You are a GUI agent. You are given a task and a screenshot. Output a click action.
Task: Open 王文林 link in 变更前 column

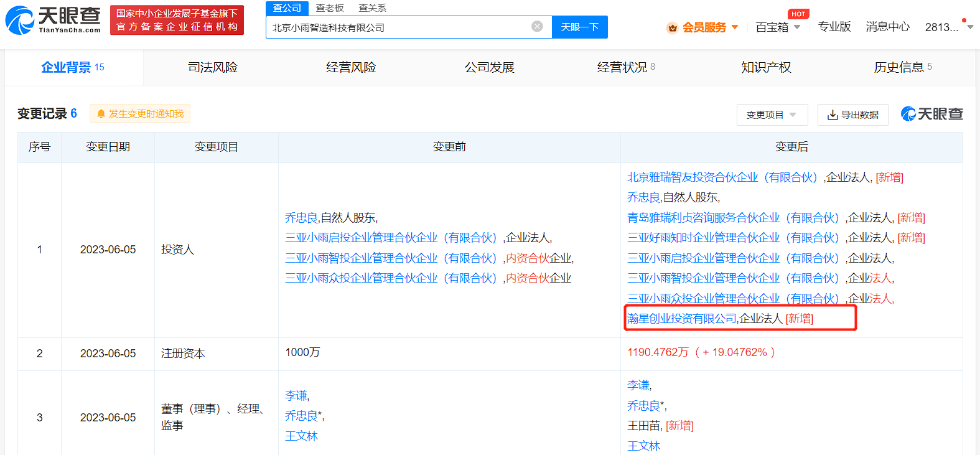[302, 436]
